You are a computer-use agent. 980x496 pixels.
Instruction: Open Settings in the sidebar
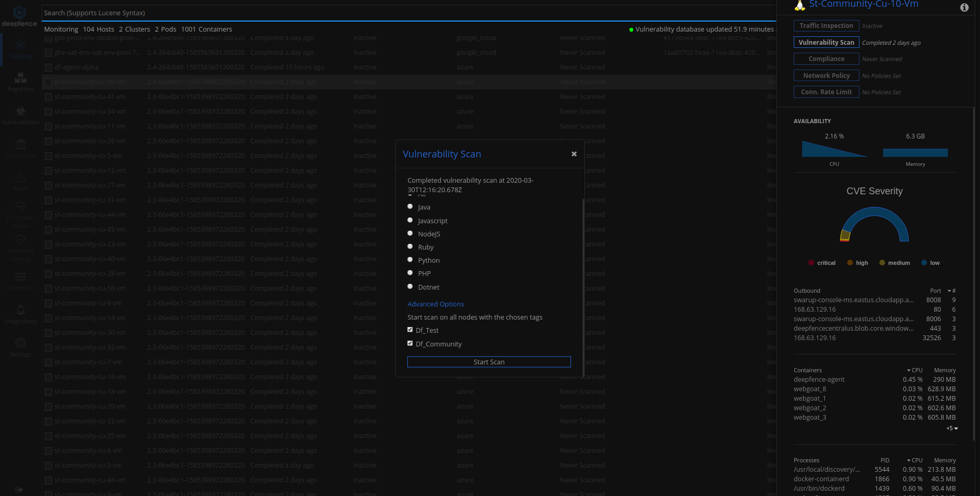(21, 348)
